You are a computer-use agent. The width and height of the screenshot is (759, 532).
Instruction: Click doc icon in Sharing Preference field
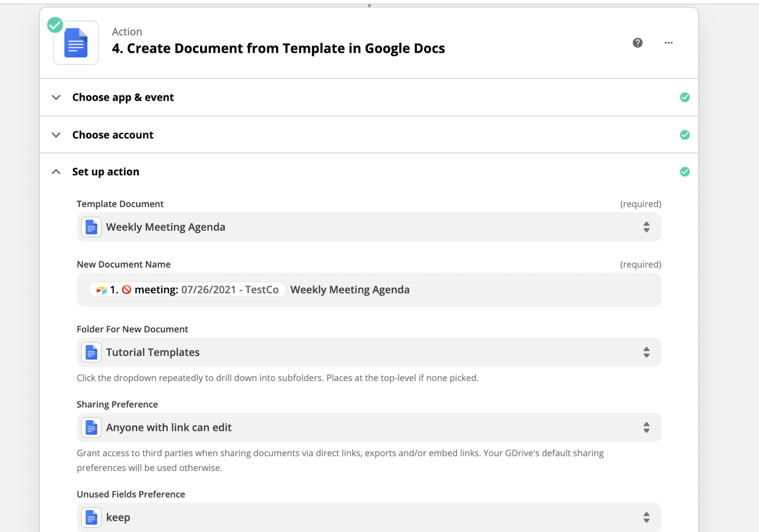point(91,428)
